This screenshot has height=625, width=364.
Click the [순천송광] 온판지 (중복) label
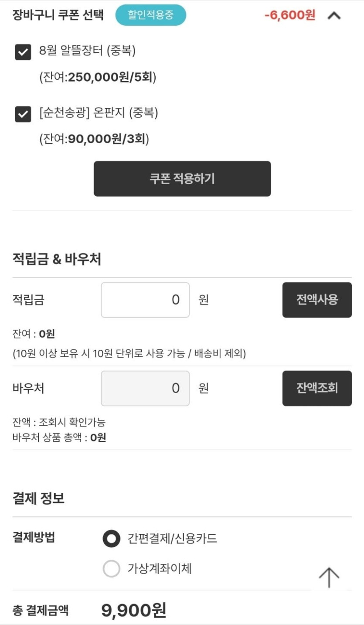pyautogui.click(x=99, y=113)
